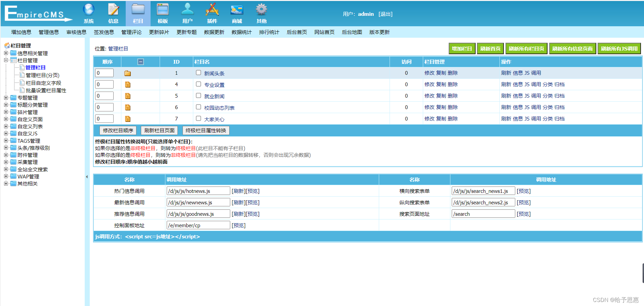Open the 数据统计 menu item
This screenshot has height=306, width=644.
[x=242, y=32]
